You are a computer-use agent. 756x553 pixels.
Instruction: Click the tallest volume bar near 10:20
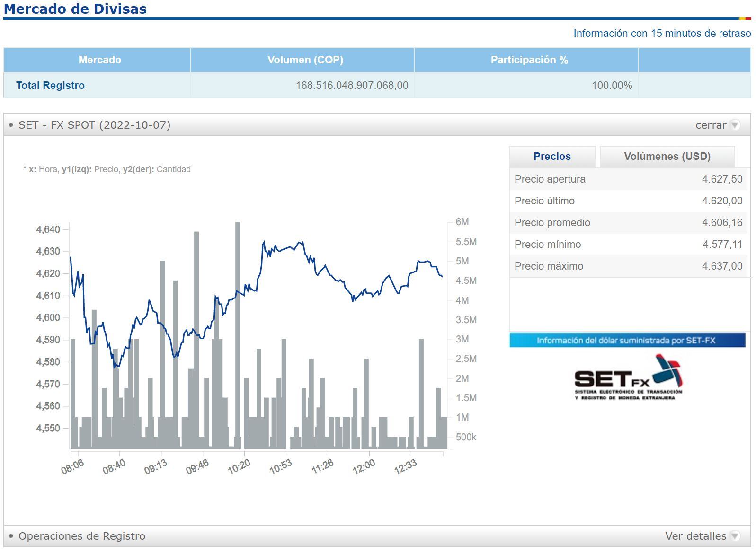click(238, 331)
